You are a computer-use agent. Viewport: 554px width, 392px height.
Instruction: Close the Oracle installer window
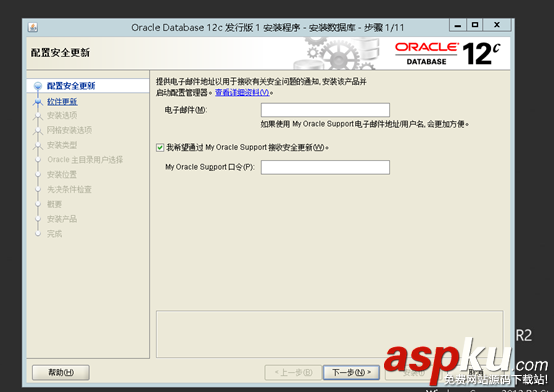coord(497,25)
